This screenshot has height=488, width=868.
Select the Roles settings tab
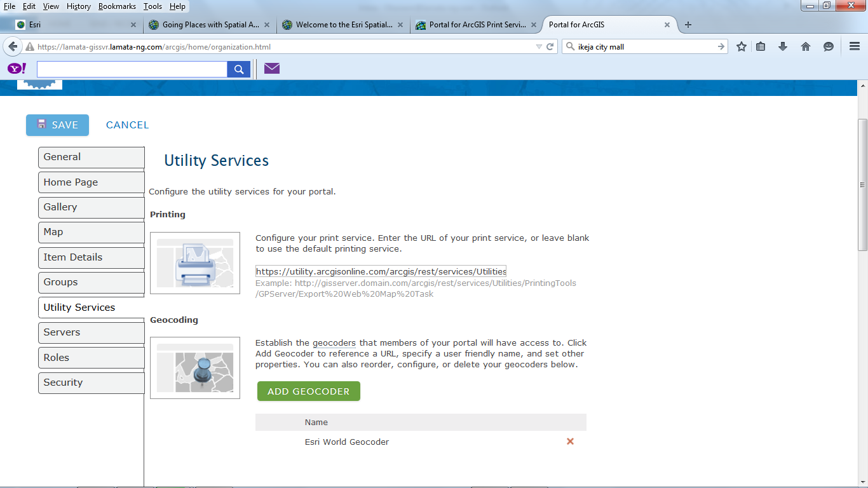pyautogui.click(x=92, y=358)
